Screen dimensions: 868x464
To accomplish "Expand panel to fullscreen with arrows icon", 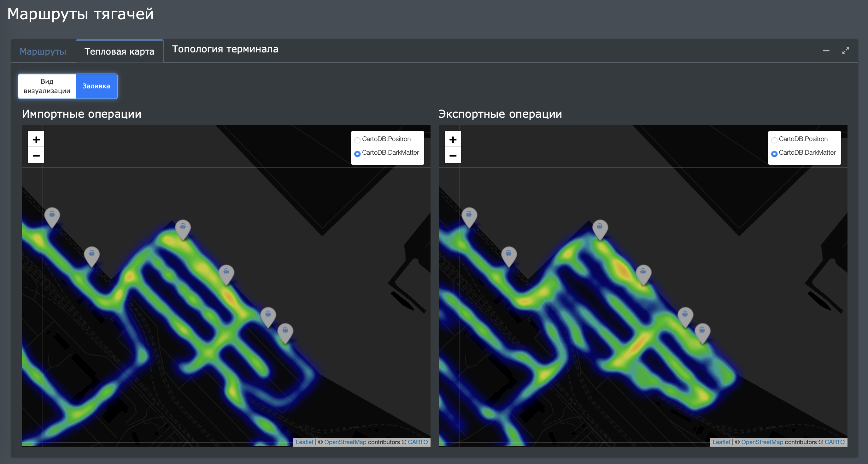I will [x=845, y=51].
